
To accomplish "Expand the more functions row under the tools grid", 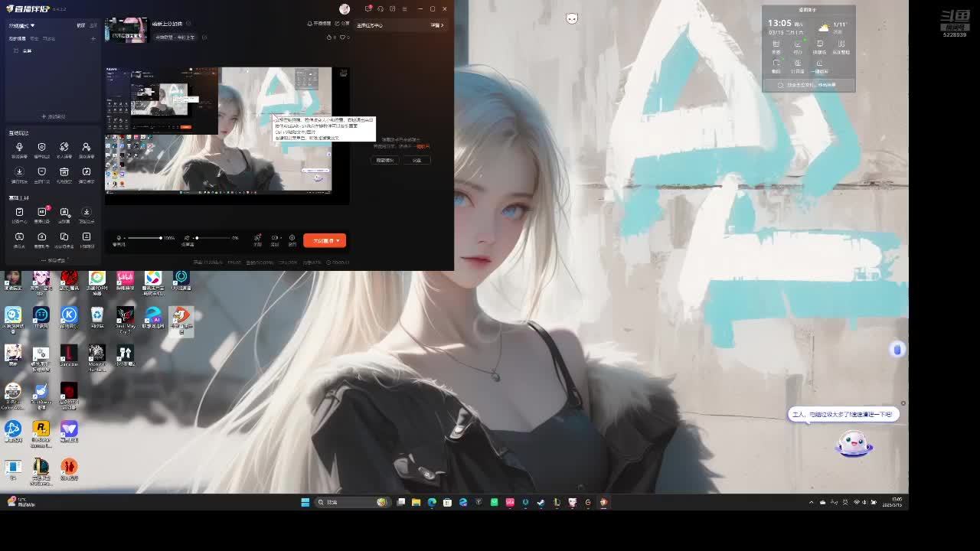I will coord(54,260).
